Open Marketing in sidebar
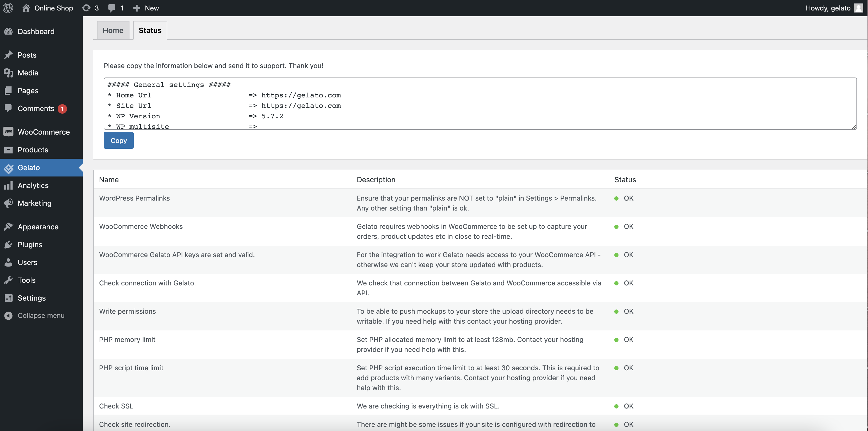The width and height of the screenshot is (868, 431). coord(35,203)
